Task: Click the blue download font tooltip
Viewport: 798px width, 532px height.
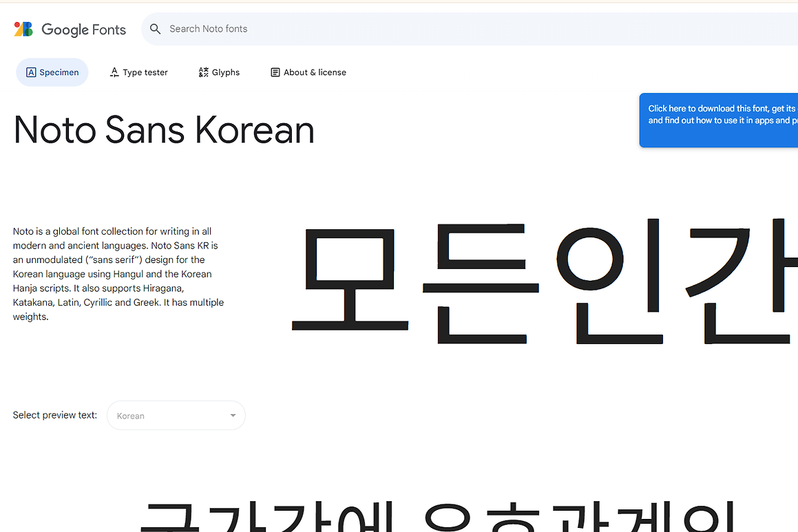Action: [719, 120]
